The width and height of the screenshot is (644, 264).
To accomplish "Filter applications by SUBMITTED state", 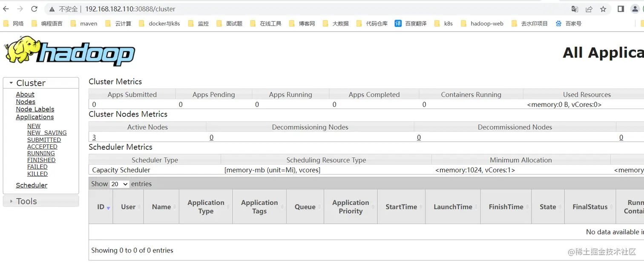I will click(44, 140).
